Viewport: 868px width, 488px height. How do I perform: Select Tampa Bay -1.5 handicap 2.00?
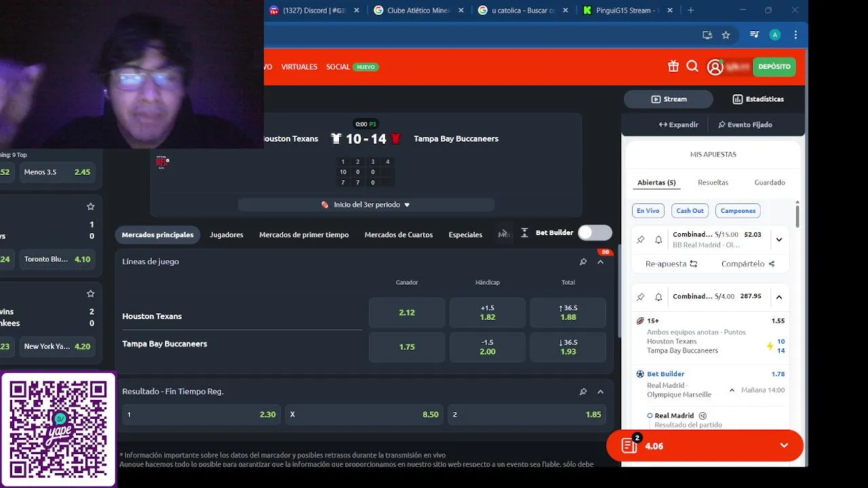click(x=488, y=347)
